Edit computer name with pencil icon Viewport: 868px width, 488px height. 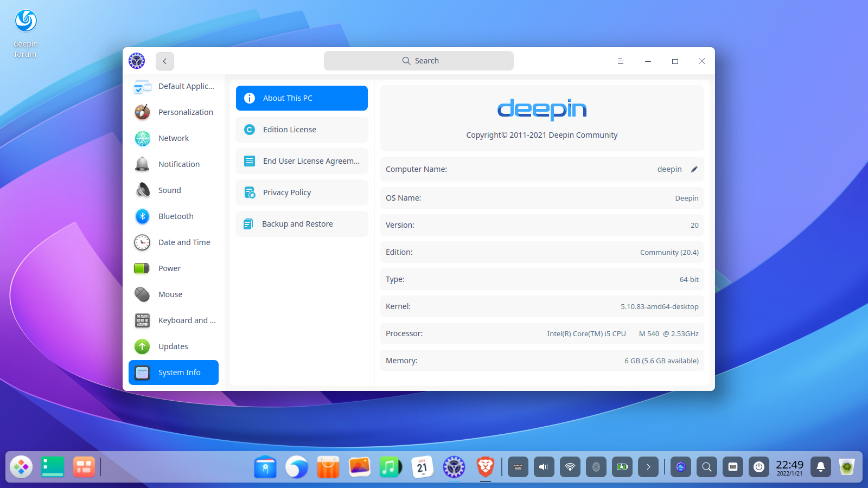point(694,169)
